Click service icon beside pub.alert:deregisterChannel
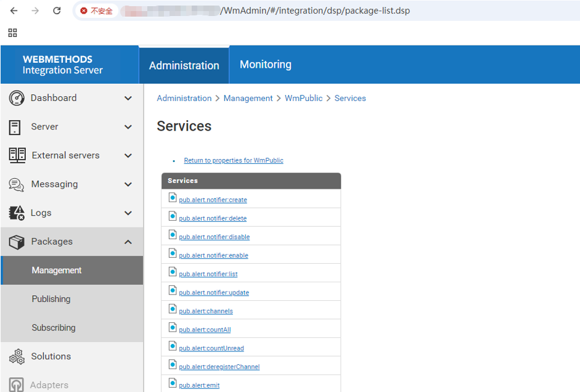The width and height of the screenshot is (580, 392). 173,364
